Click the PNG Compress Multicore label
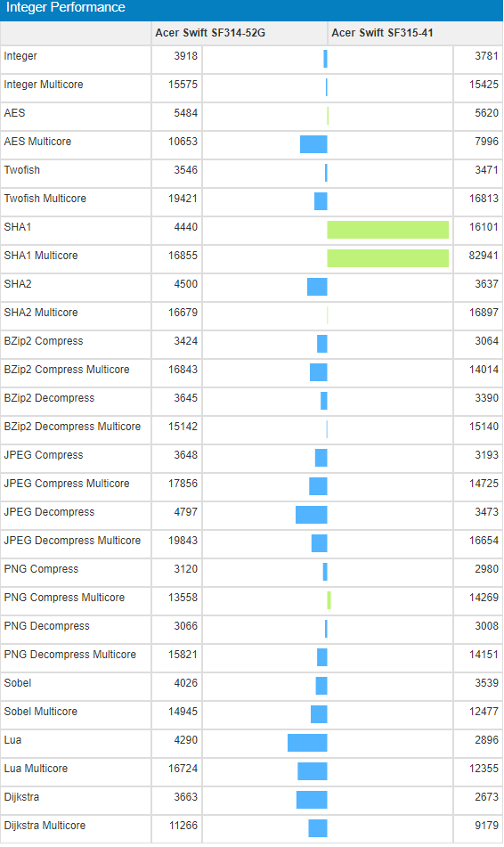This screenshot has height=847, width=504. 64,598
